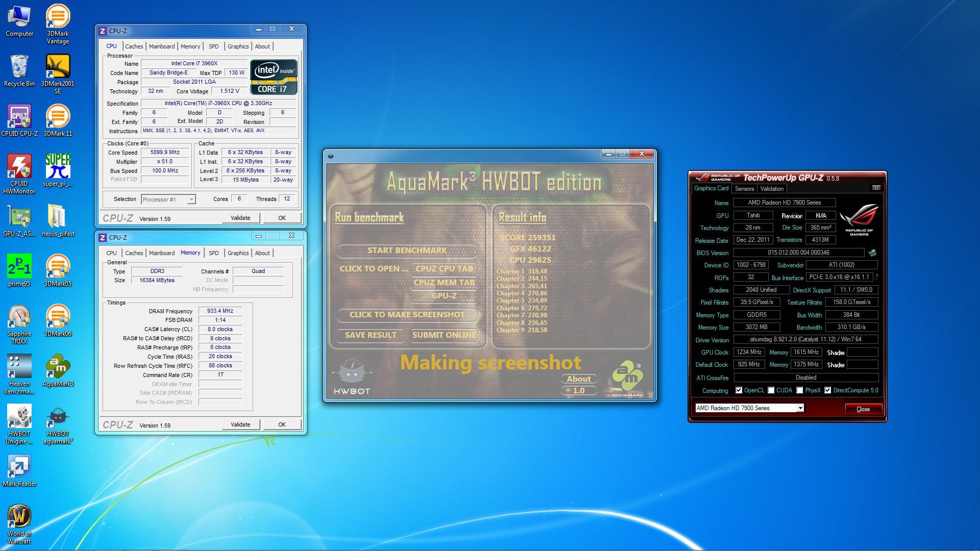Open Graphics tab in bottom CPU-Z window
Screen dimensions: 980x551
238,253
